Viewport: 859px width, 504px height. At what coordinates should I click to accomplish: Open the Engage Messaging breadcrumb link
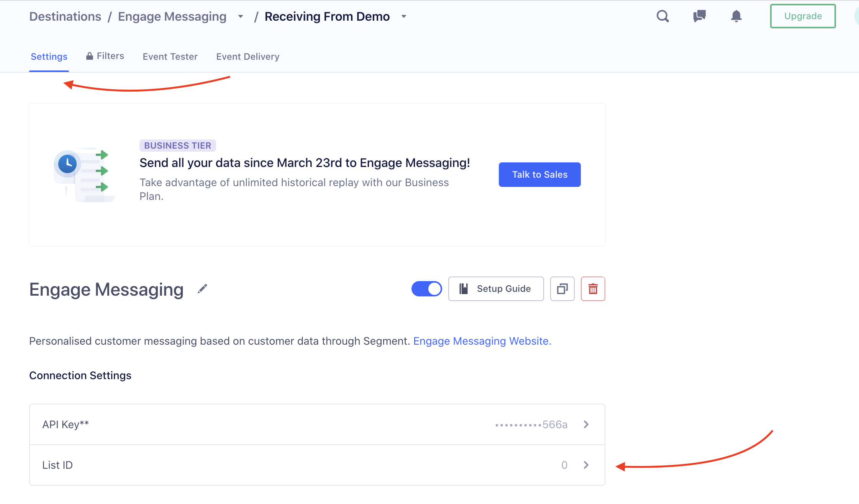(x=172, y=16)
